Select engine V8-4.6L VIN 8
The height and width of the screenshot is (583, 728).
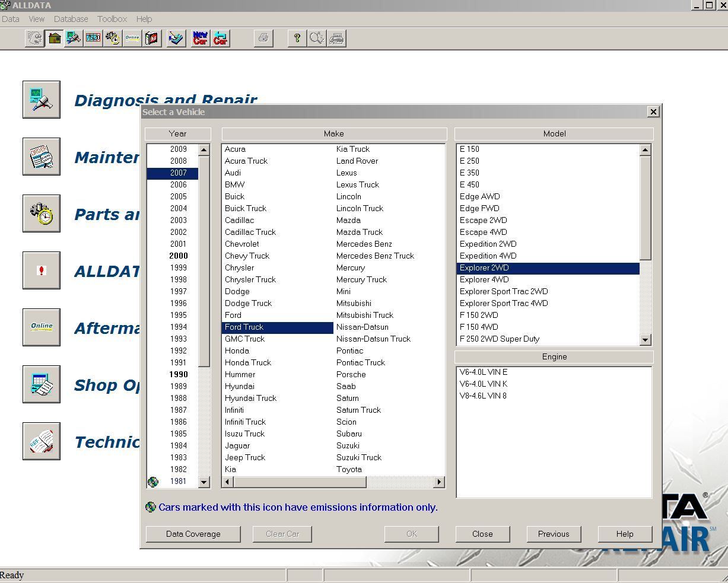click(483, 396)
